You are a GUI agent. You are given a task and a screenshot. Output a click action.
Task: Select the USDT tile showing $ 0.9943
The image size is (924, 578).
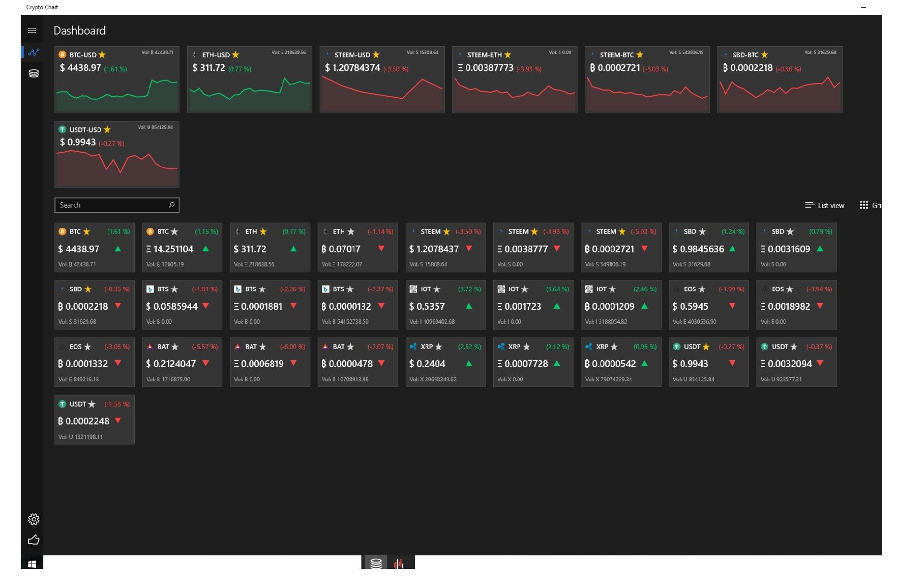pos(709,362)
